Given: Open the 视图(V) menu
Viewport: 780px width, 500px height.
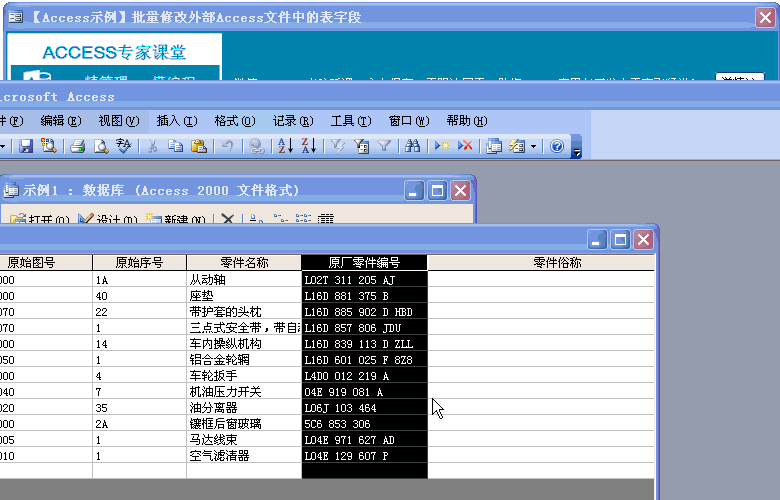Looking at the screenshot, I should click(119, 121).
